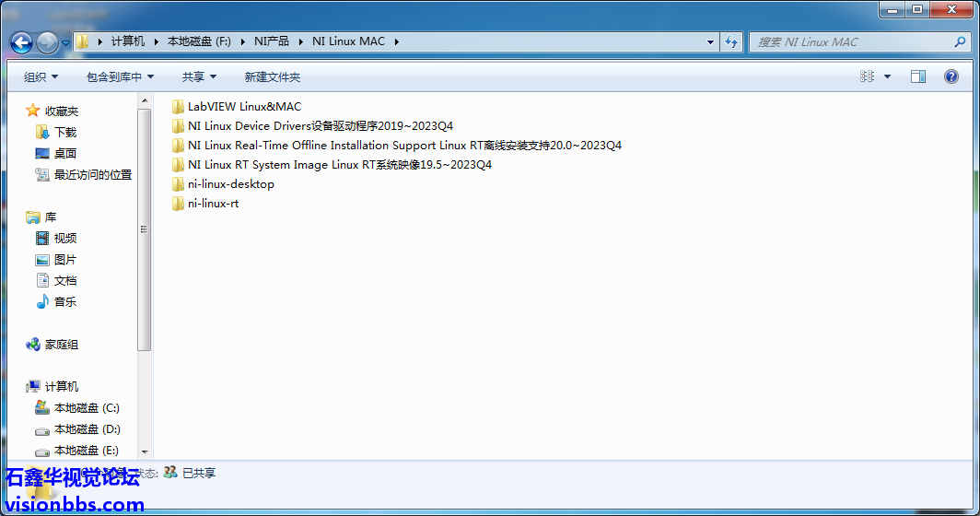The image size is (980, 516).
Task: Expand arrow after 本地磁盘 (F:) in breadcrumb
Action: (242, 41)
